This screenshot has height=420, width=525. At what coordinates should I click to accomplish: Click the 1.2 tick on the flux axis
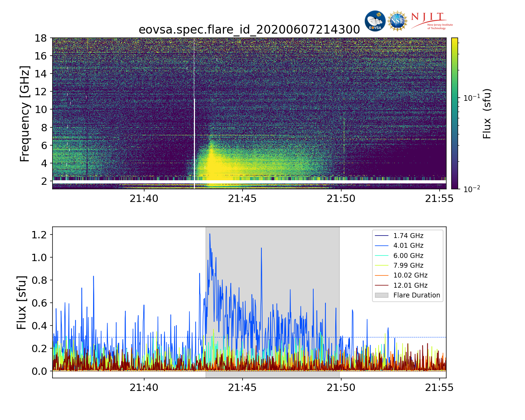coord(39,234)
